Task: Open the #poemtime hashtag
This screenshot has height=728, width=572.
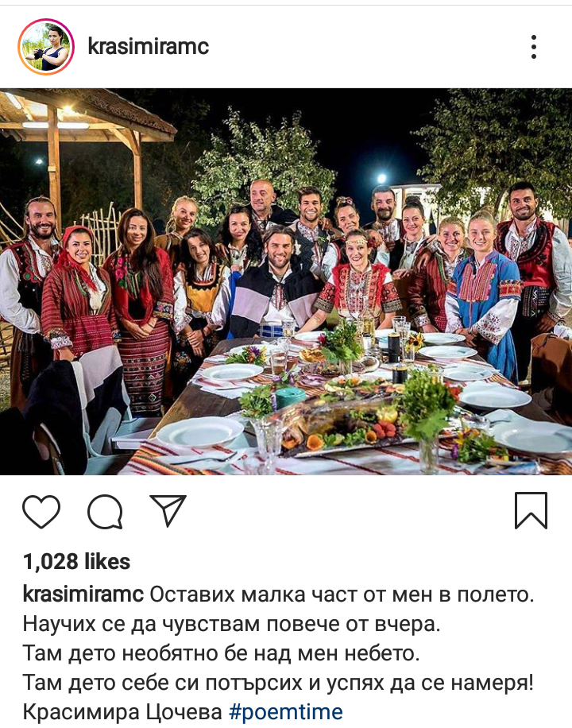Action: click(286, 712)
